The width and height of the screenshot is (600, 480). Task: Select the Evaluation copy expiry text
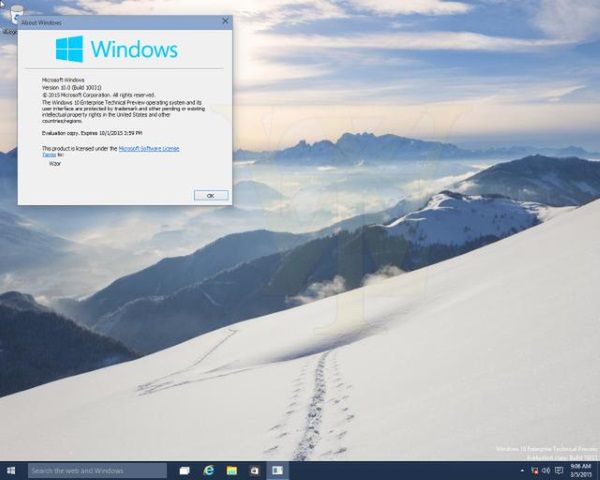(x=92, y=133)
